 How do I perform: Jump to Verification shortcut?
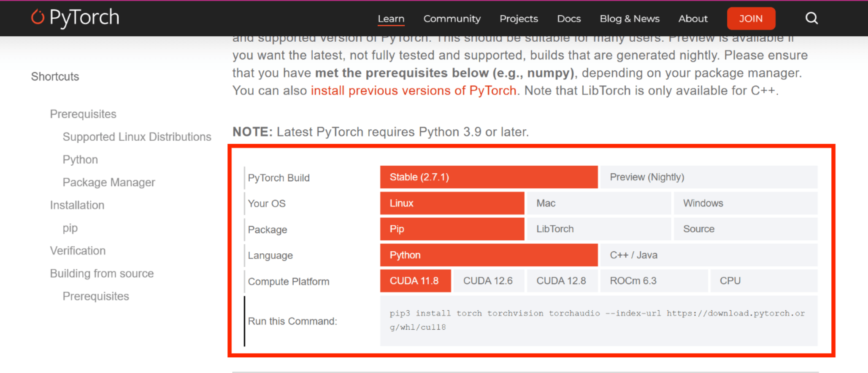[78, 251]
